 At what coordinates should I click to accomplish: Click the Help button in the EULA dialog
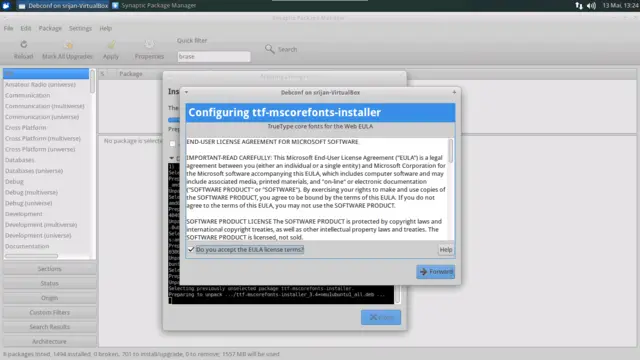click(446, 249)
